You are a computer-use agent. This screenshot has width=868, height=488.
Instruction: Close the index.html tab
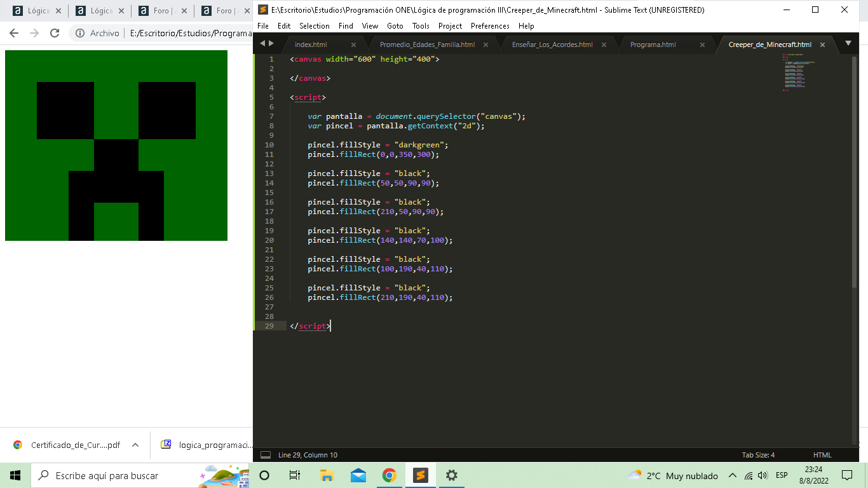click(354, 44)
